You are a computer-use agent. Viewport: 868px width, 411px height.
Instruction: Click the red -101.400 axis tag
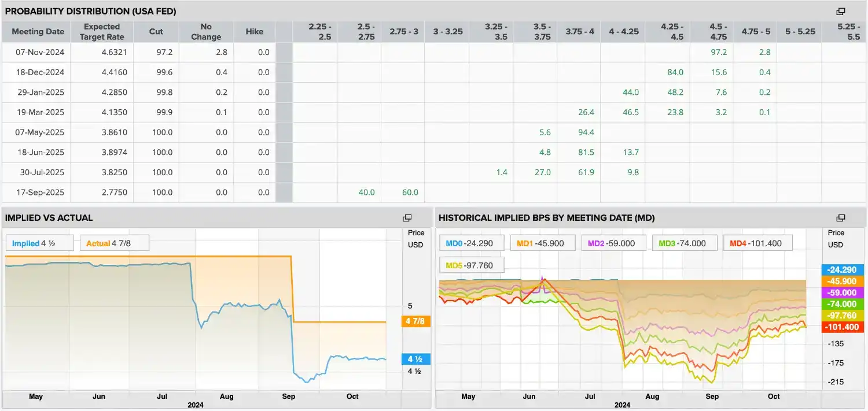click(841, 327)
